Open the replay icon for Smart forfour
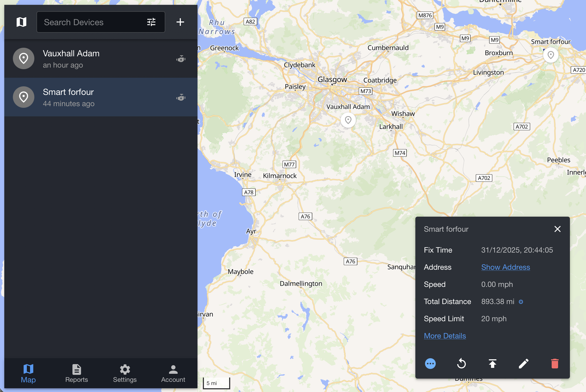 tap(462, 364)
